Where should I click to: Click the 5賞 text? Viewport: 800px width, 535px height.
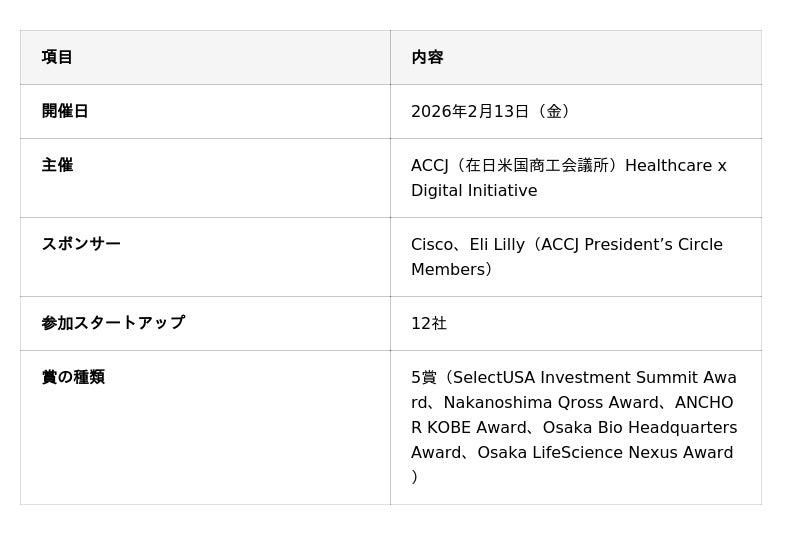[424, 377]
